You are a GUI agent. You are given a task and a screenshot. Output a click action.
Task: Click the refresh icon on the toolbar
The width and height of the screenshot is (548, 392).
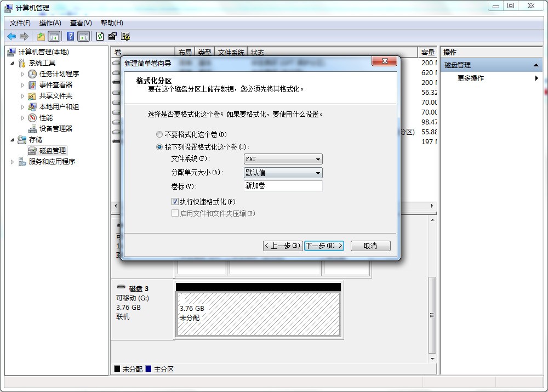[x=100, y=36]
